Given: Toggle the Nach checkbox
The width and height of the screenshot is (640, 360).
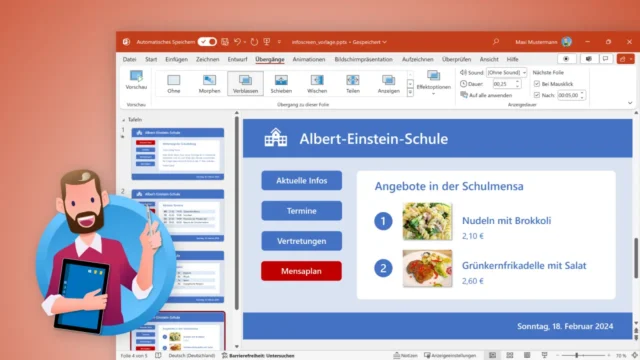Looking at the screenshot, I should point(537,95).
